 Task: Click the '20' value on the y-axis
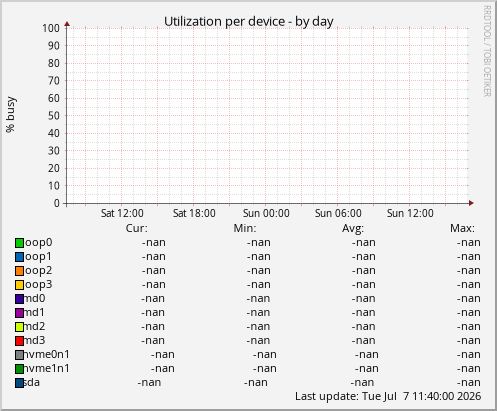[54, 168]
